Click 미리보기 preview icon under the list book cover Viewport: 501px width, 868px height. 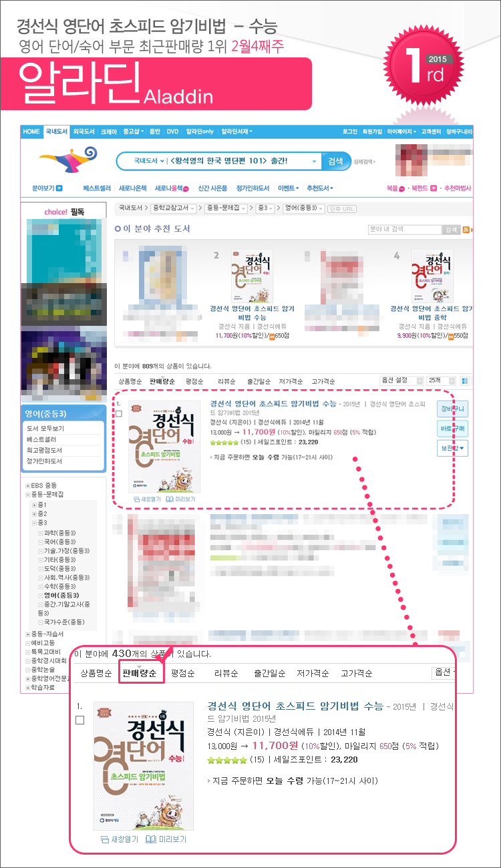(x=170, y=499)
